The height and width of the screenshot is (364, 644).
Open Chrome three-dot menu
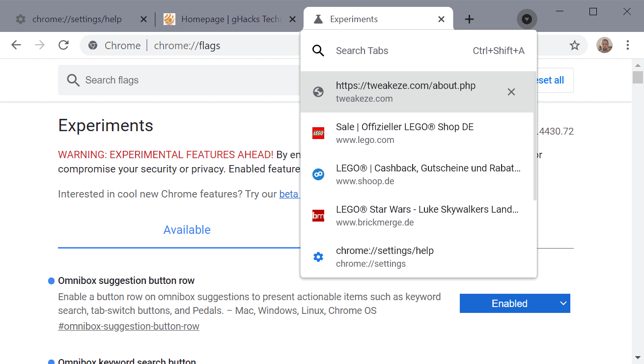point(628,45)
